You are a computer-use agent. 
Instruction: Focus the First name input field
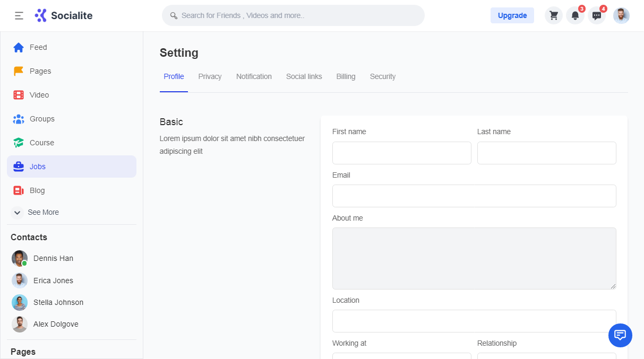(x=401, y=153)
